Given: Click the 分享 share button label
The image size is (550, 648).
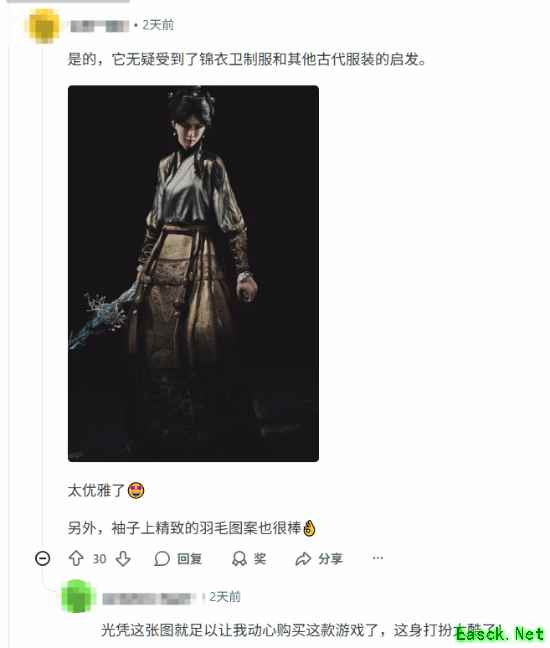Looking at the screenshot, I should tap(330, 559).
